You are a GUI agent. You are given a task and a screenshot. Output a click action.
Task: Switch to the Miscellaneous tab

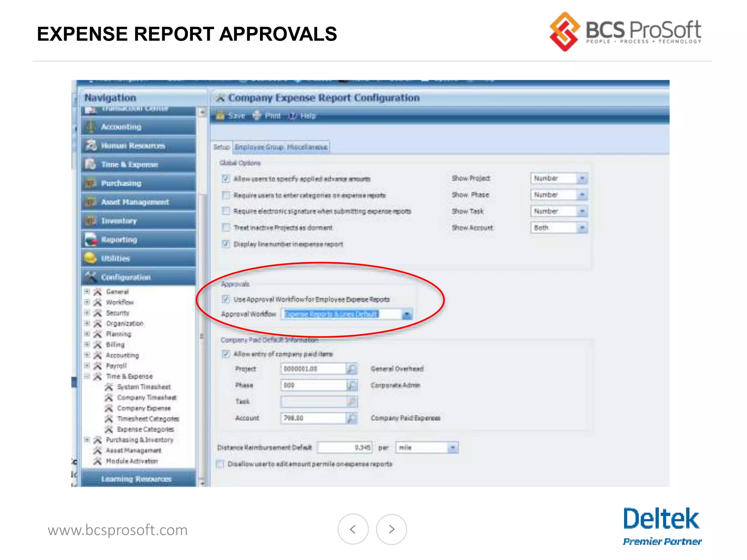[x=307, y=147]
